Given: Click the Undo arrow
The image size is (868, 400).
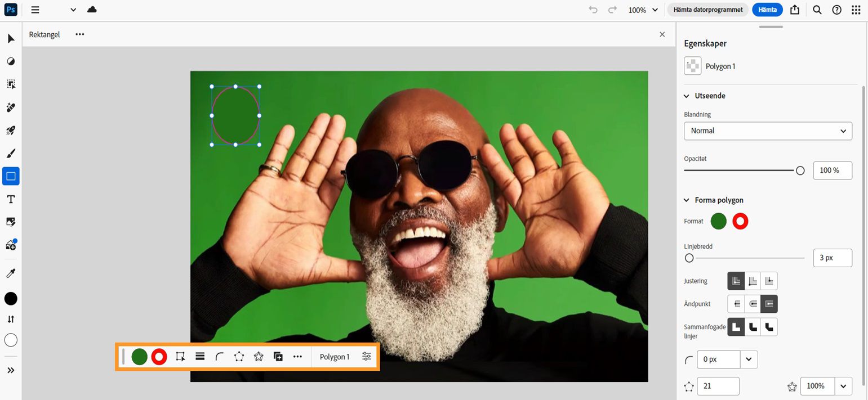Looking at the screenshot, I should (593, 10).
